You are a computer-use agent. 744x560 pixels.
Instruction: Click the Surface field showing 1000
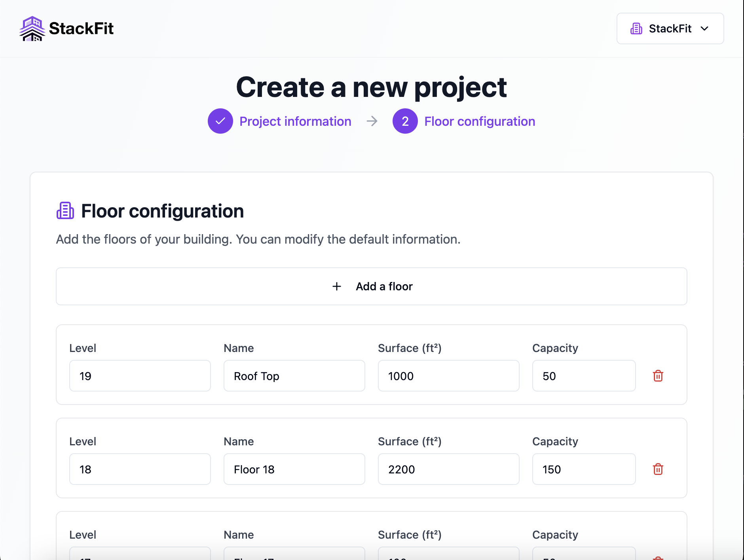click(448, 376)
